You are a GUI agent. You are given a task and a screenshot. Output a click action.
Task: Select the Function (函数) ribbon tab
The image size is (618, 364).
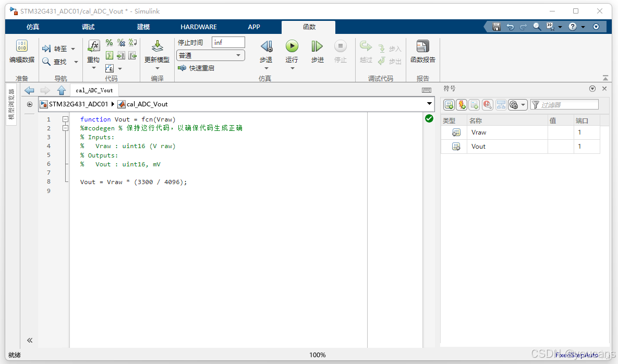[309, 27]
